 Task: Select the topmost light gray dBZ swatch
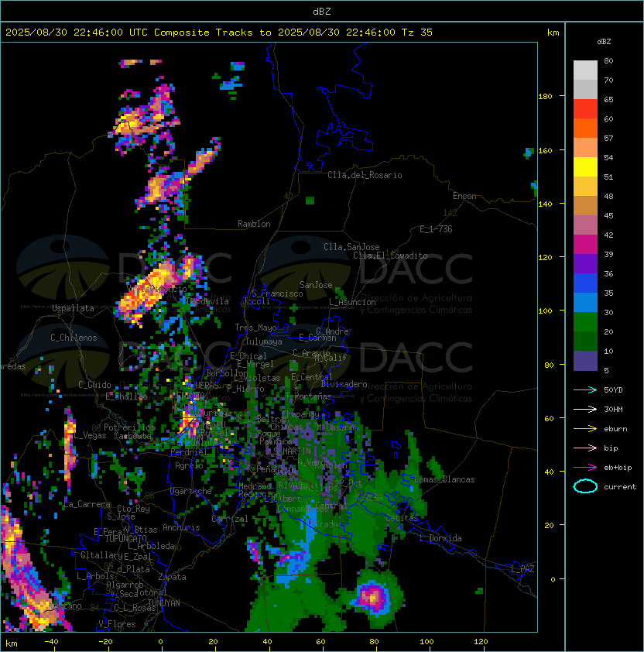point(585,70)
